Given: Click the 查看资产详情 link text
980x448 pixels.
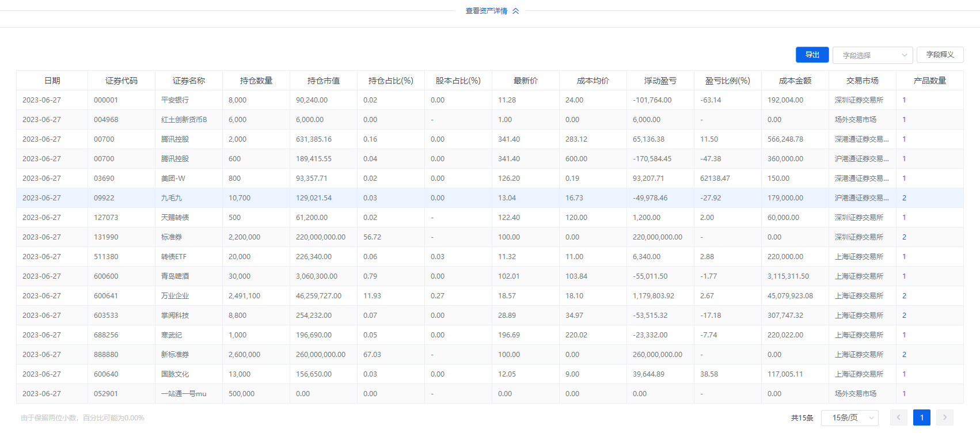Looking at the screenshot, I should tap(487, 11).
